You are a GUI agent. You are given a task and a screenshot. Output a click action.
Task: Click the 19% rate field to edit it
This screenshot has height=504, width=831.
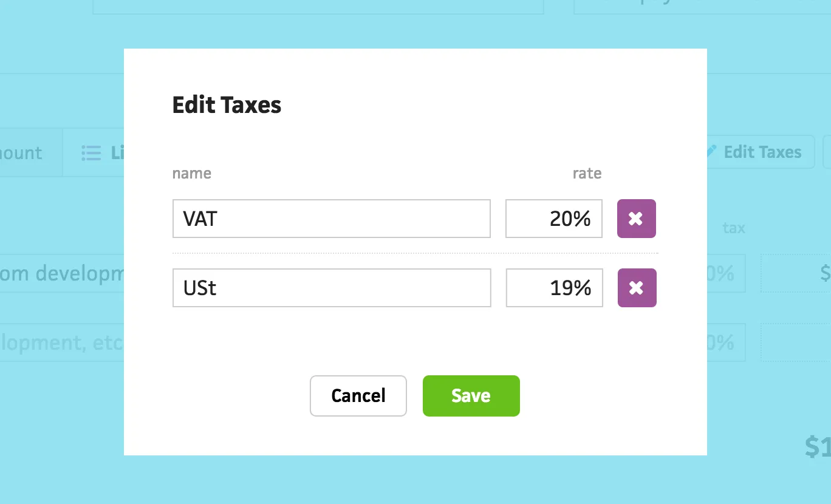coord(554,288)
